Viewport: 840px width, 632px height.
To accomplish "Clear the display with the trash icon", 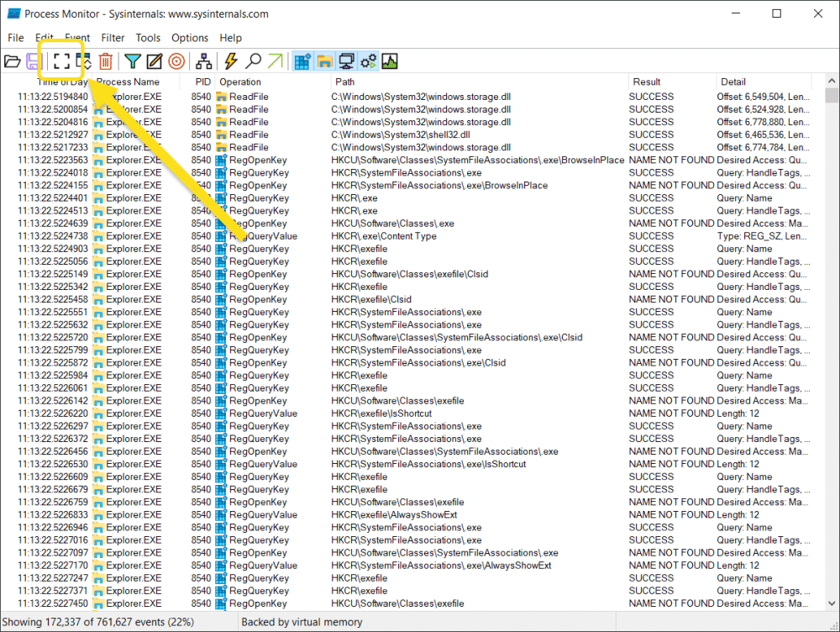I will coord(106,61).
